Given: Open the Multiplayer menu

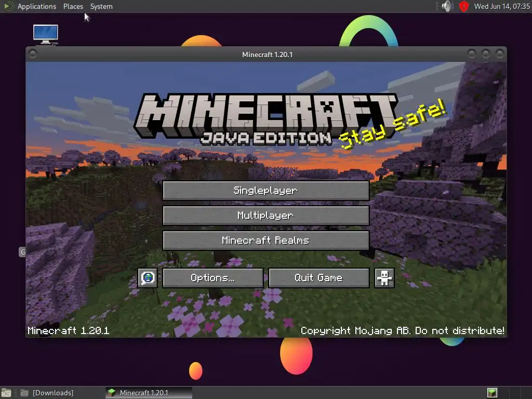Looking at the screenshot, I should [266, 216].
